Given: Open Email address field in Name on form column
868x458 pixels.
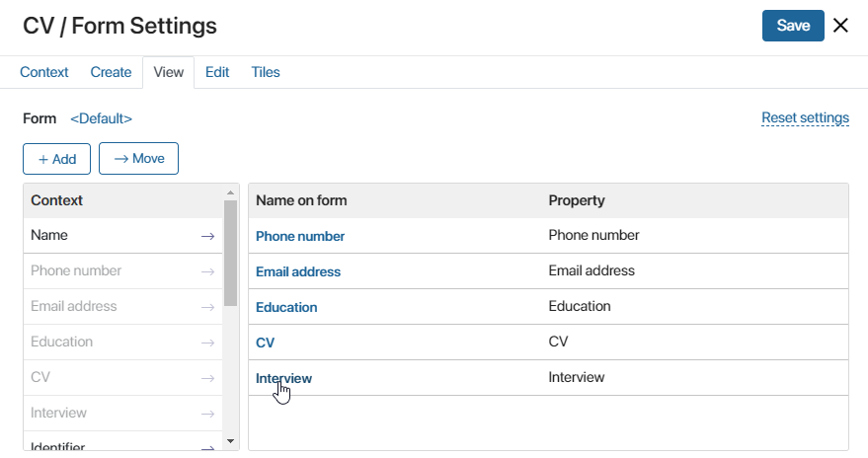Looking at the screenshot, I should click(x=298, y=271).
